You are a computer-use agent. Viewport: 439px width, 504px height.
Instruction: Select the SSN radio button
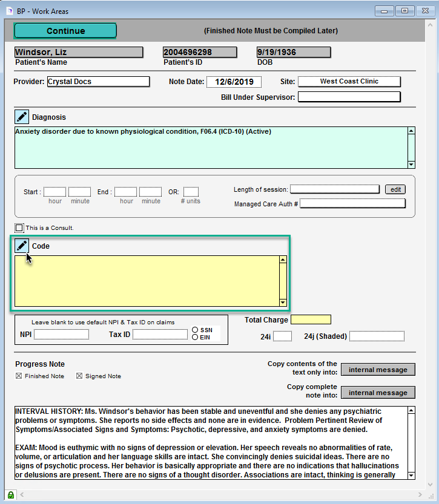click(x=195, y=330)
